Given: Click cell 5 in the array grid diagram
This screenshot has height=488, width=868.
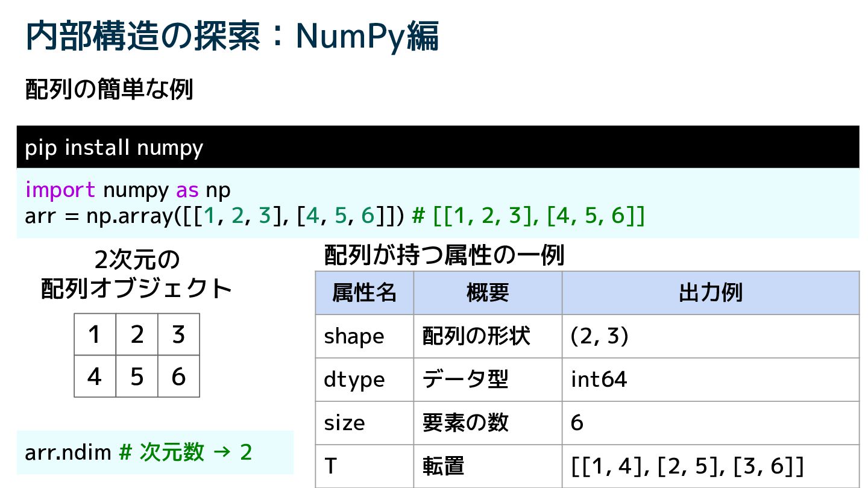Looking at the screenshot, I should pyautogui.click(x=137, y=377).
